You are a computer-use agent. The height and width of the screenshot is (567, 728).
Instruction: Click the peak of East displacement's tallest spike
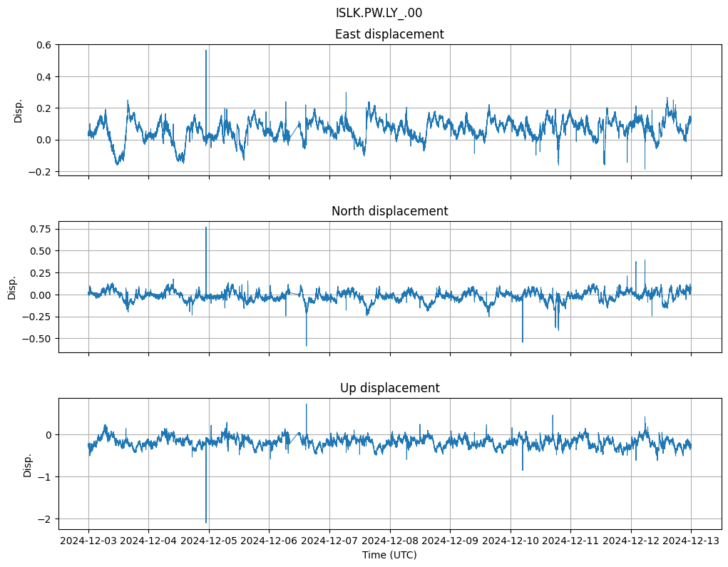click(206, 50)
